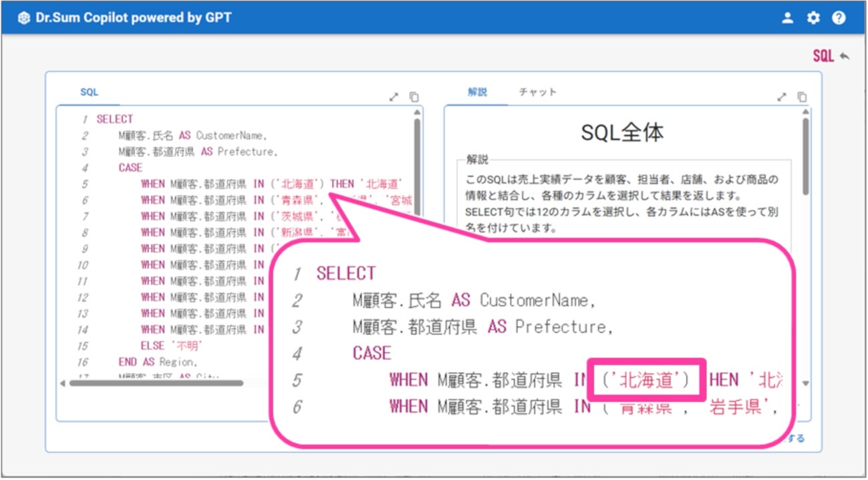Click the SELECT keyword on line 1
The height and width of the screenshot is (480, 868).
click(115, 119)
